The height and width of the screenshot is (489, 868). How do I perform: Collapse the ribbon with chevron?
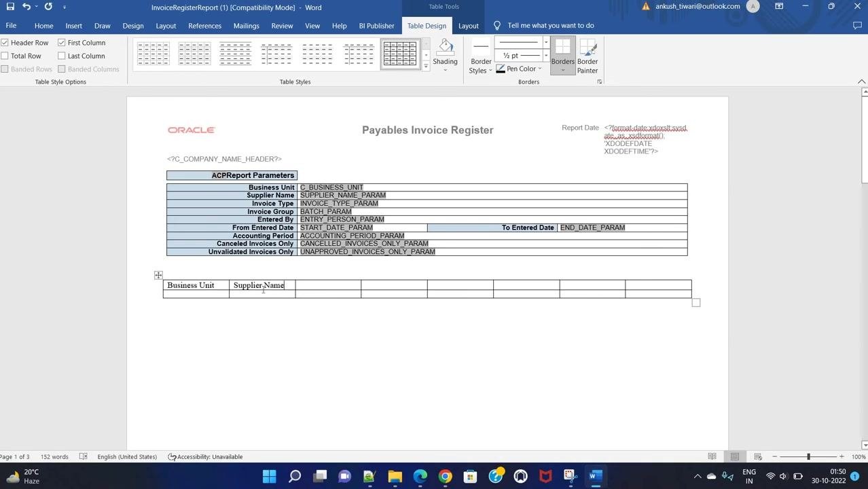click(861, 82)
